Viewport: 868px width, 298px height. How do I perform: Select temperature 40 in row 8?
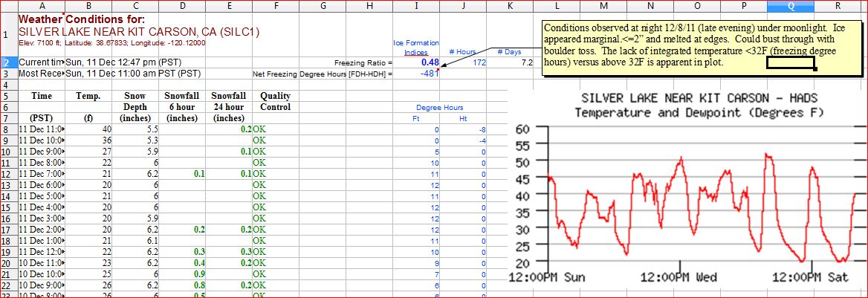point(88,129)
